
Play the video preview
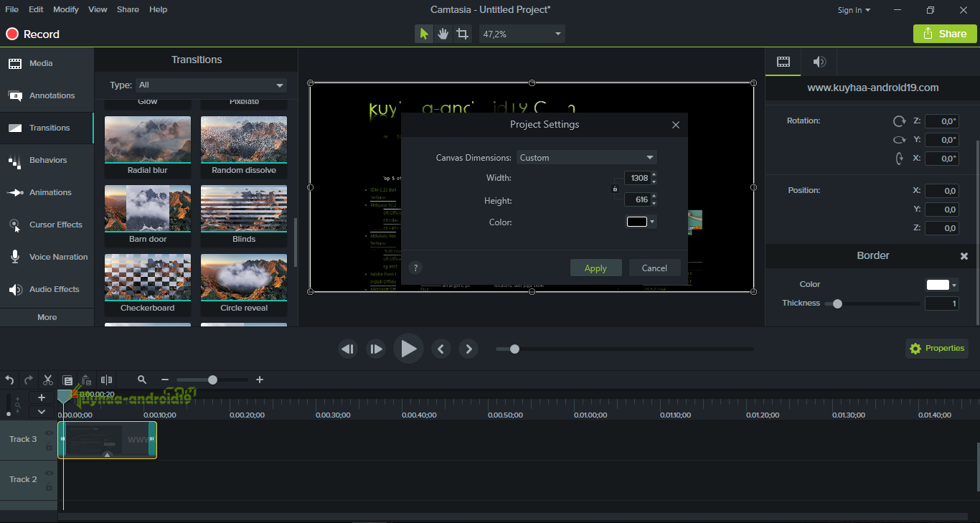(408, 349)
